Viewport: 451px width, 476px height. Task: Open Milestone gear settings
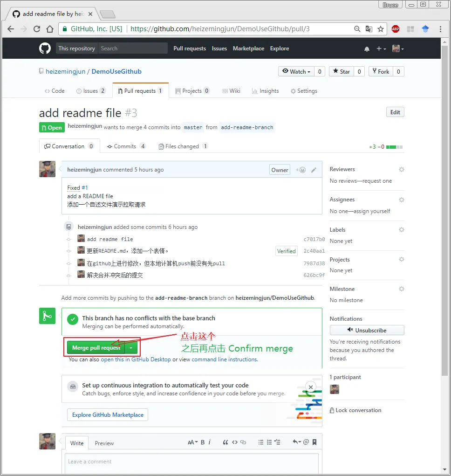(402, 289)
